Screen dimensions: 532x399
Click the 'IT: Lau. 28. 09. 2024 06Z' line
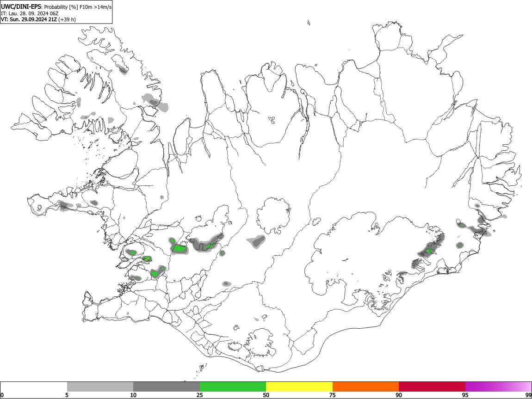tap(30, 13)
